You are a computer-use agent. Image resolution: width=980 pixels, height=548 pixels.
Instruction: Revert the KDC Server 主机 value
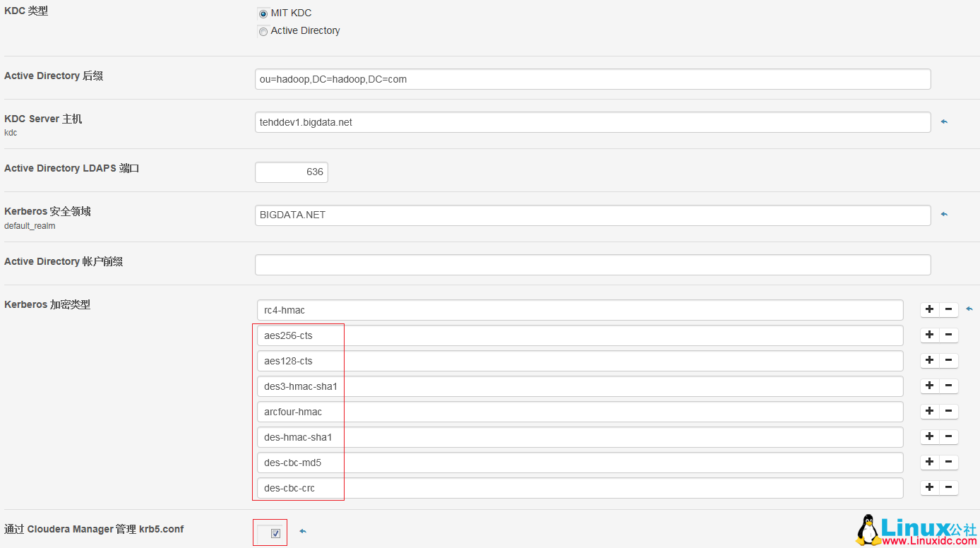944,121
